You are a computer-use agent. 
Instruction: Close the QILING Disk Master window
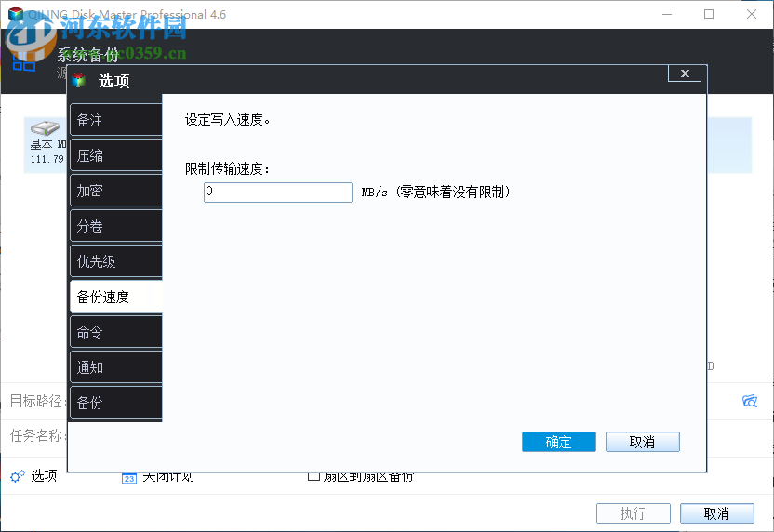pos(752,14)
